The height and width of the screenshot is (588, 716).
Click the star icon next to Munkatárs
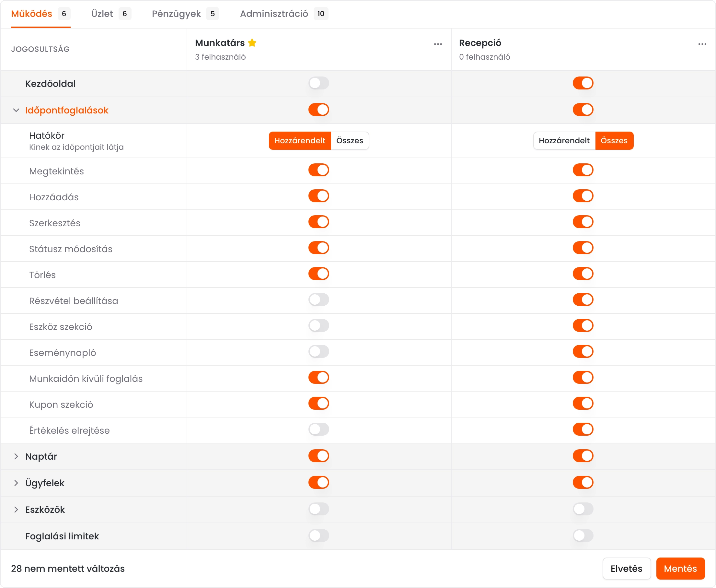252,43
